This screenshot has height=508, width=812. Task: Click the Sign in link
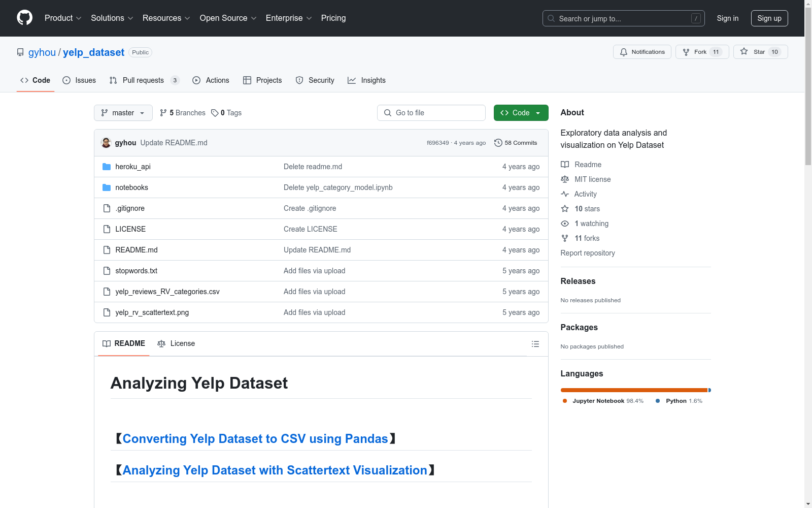tap(728, 18)
